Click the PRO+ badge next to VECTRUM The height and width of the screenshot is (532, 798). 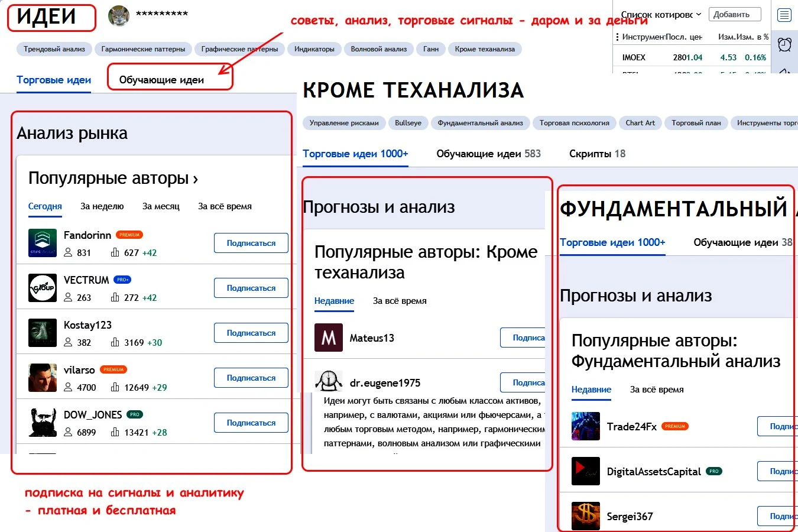[x=122, y=280]
